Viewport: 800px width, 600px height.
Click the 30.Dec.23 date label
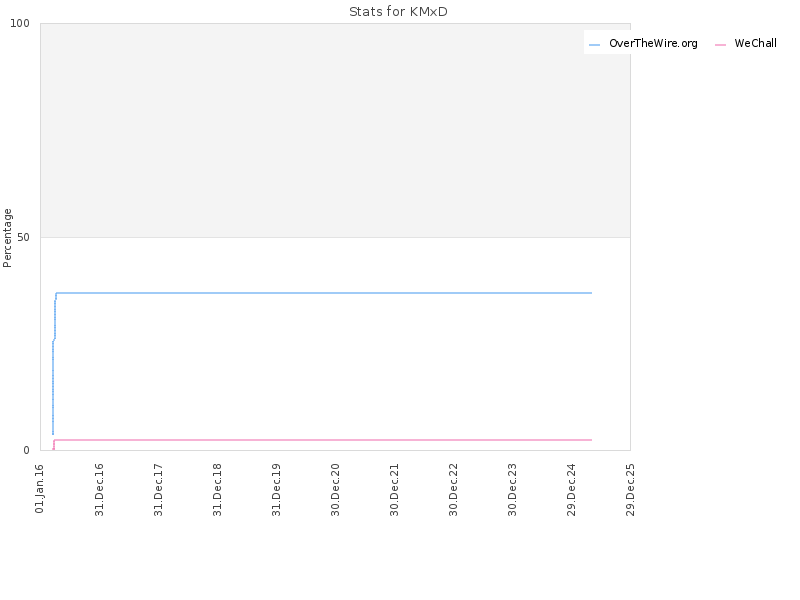[512, 490]
